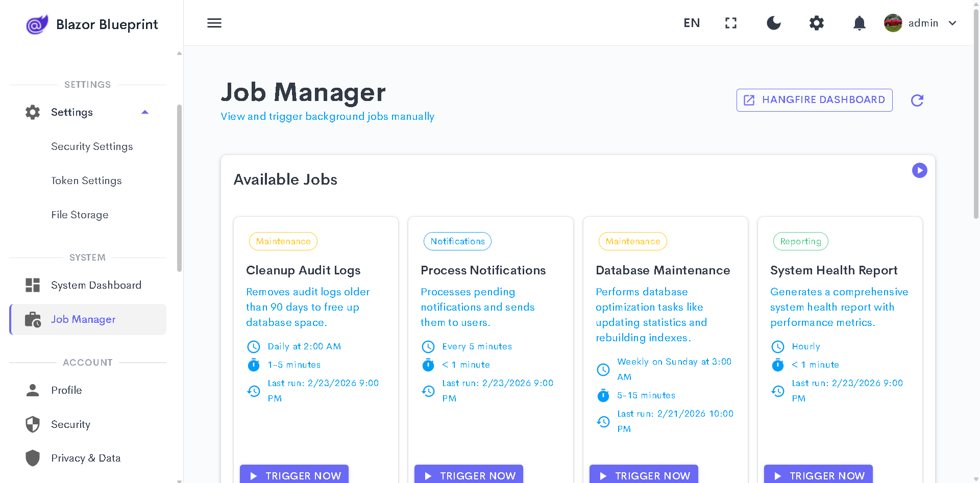The image size is (980, 483).
Task: Click the run-all play icon on Available Jobs
Action: [920, 170]
